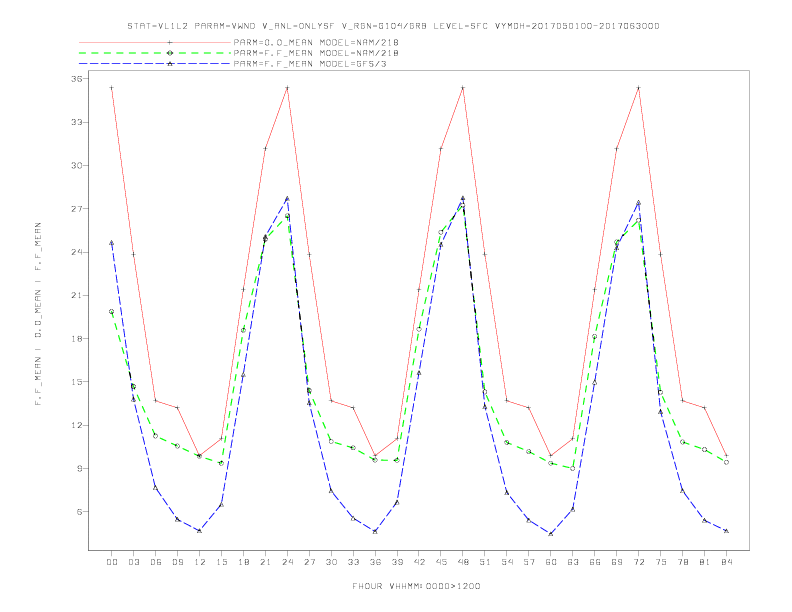Click green circle marker at hour 00
The width and height of the screenshot is (792, 612).
(112, 312)
